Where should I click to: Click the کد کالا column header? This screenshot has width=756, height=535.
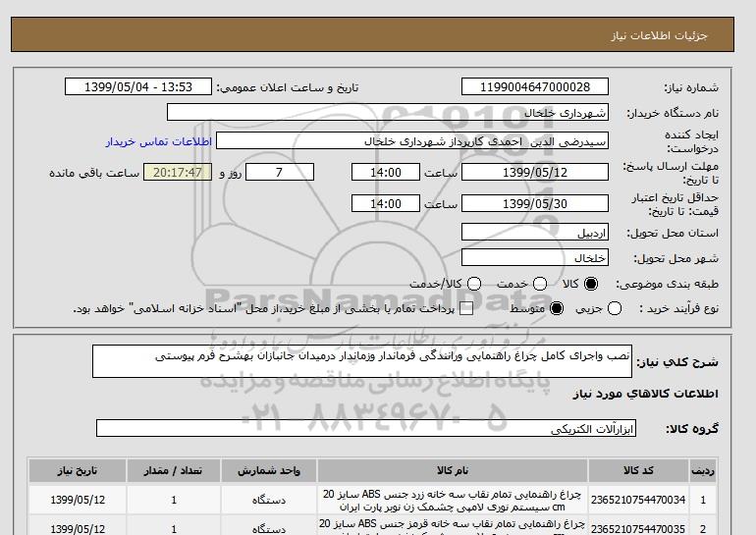(x=638, y=470)
